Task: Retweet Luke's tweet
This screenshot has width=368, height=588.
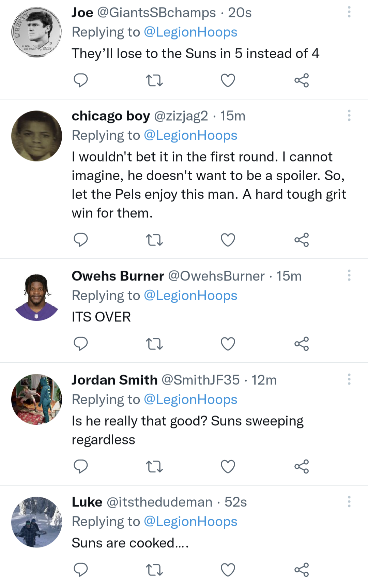Action: pyautogui.click(x=154, y=570)
